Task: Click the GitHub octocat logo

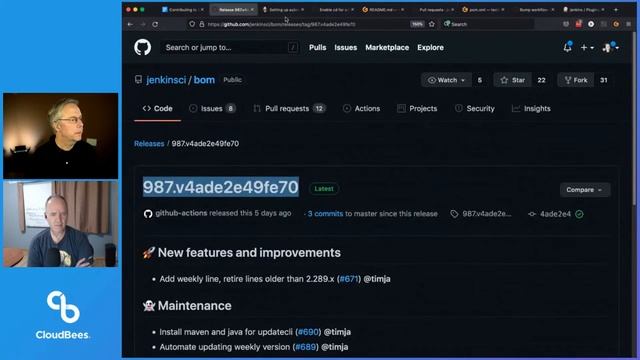Action: pos(142,47)
